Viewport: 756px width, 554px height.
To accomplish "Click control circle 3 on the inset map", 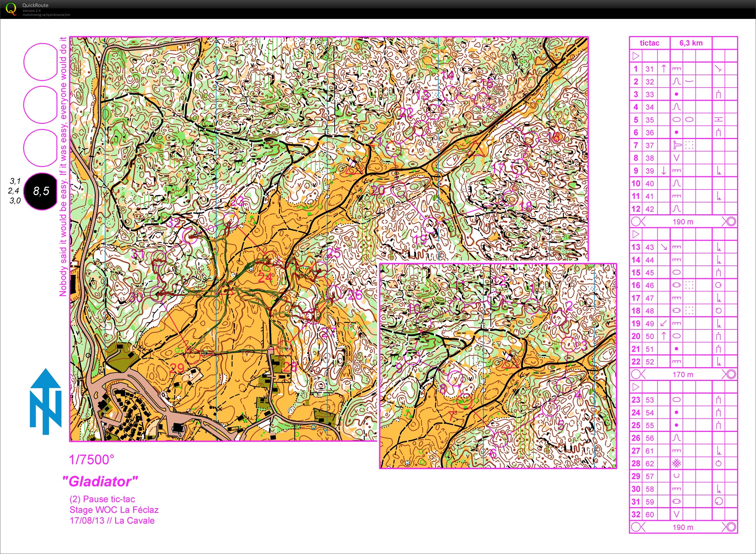I will tap(568, 345).
